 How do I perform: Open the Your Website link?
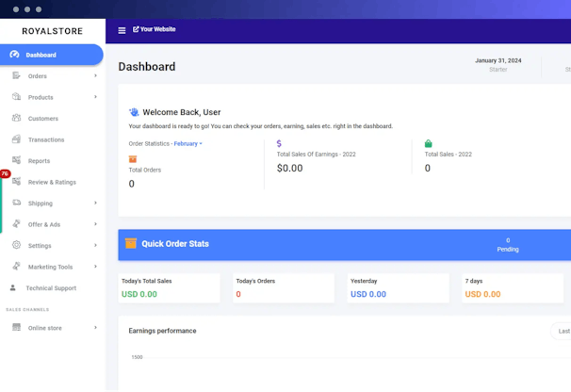155,29
